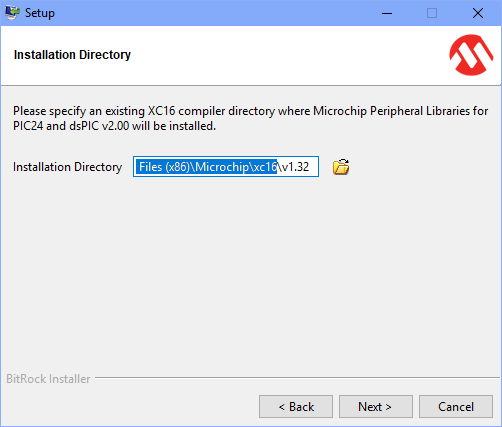This screenshot has width=502, height=427.
Task: Open the folder browse icon
Action: [x=341, y=167]
